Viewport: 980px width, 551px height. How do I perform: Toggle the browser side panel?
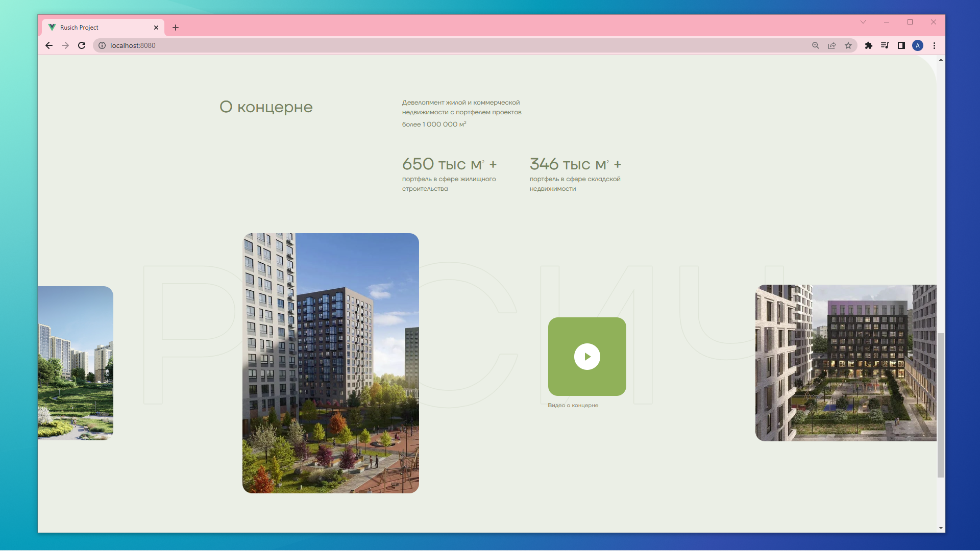(901, 45)
